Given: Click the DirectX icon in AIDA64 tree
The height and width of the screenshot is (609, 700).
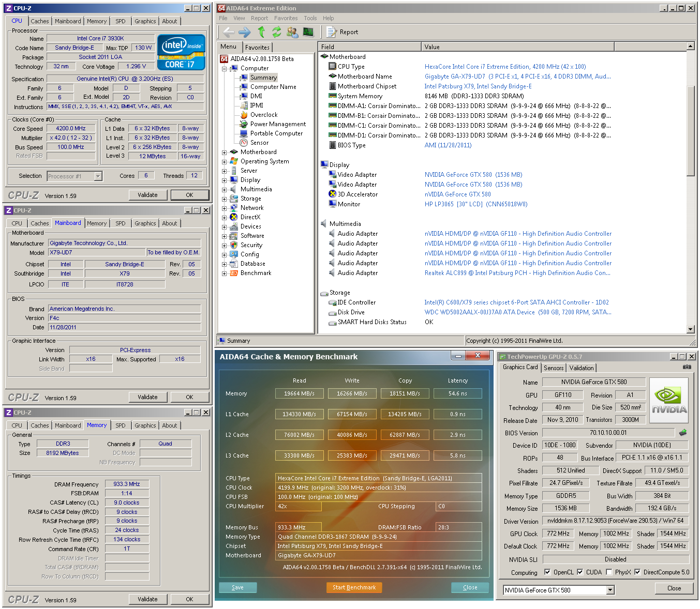Looking at the screenshot, I should [x=234, y=217].
